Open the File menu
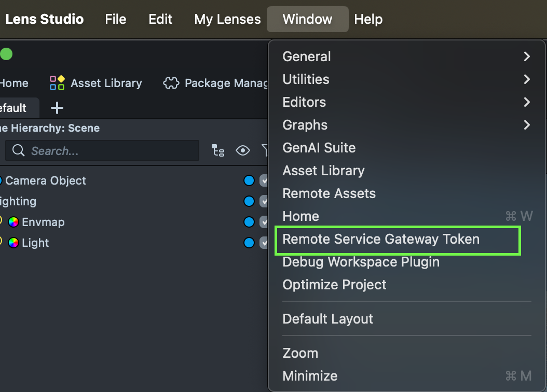This screenshot has width=547, height=392. coord(115,19)
